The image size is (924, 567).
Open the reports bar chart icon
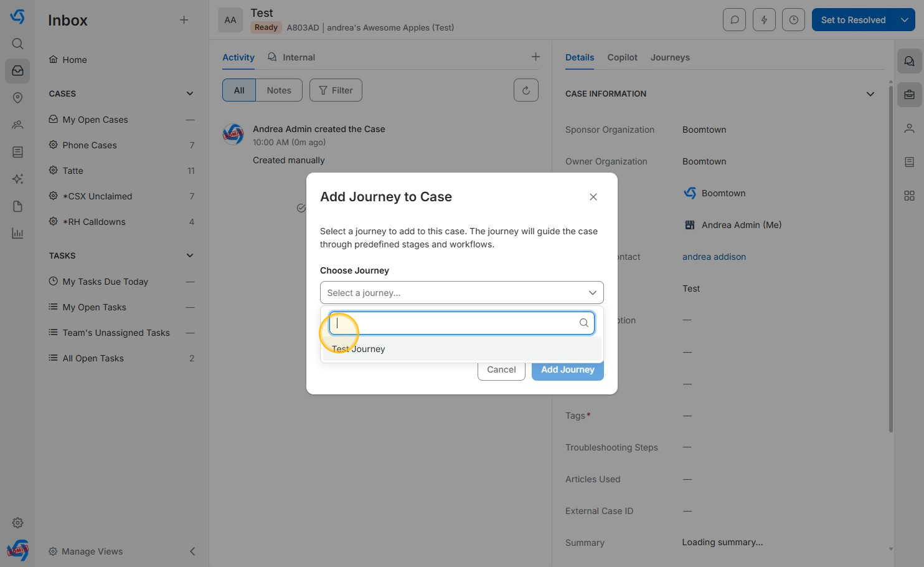click(17, 234)
